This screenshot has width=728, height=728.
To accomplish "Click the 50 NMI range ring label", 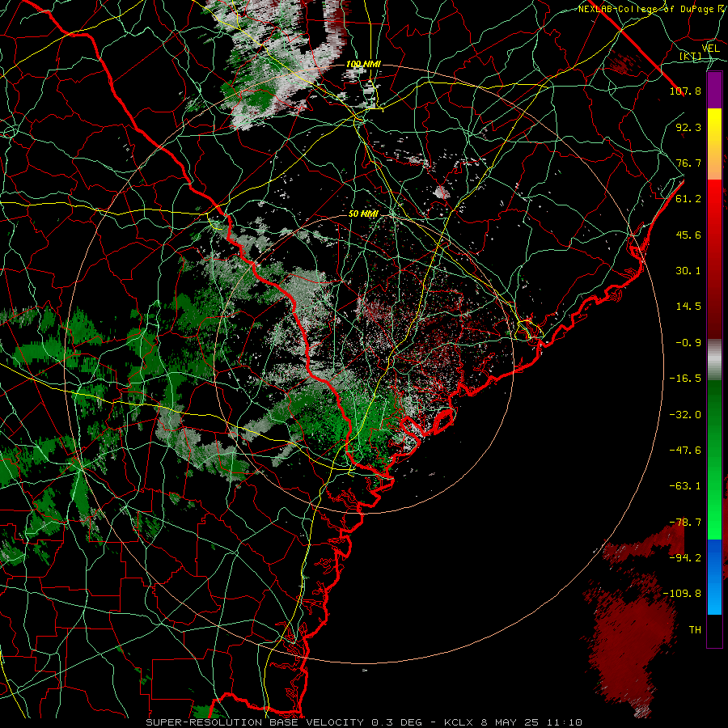I will click(363, 214).
